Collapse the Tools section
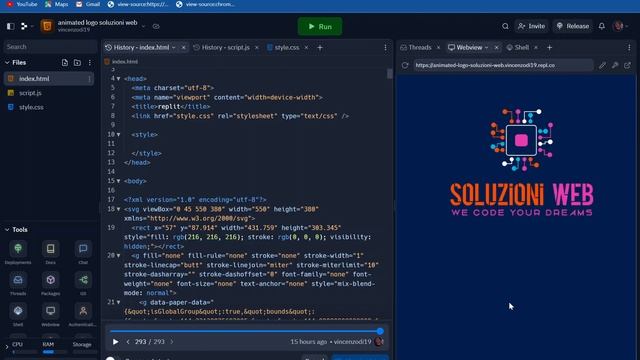Image resolution: width=640 pixels, height=360 pixels. coord(7,230)
